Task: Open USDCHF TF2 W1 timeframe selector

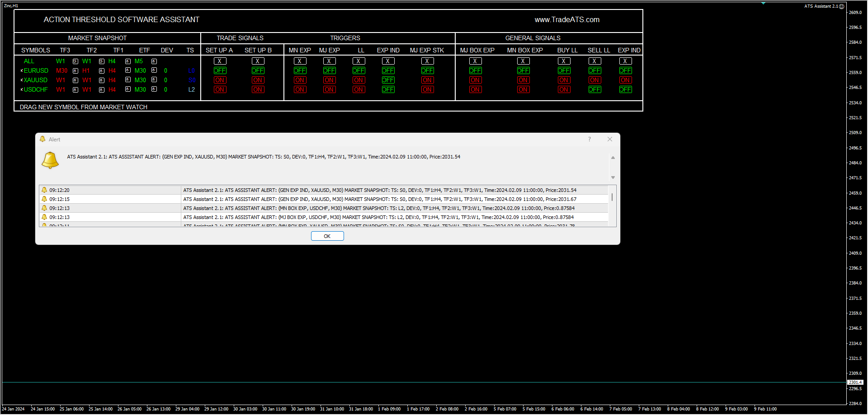Action: click(x=102, y=90)
